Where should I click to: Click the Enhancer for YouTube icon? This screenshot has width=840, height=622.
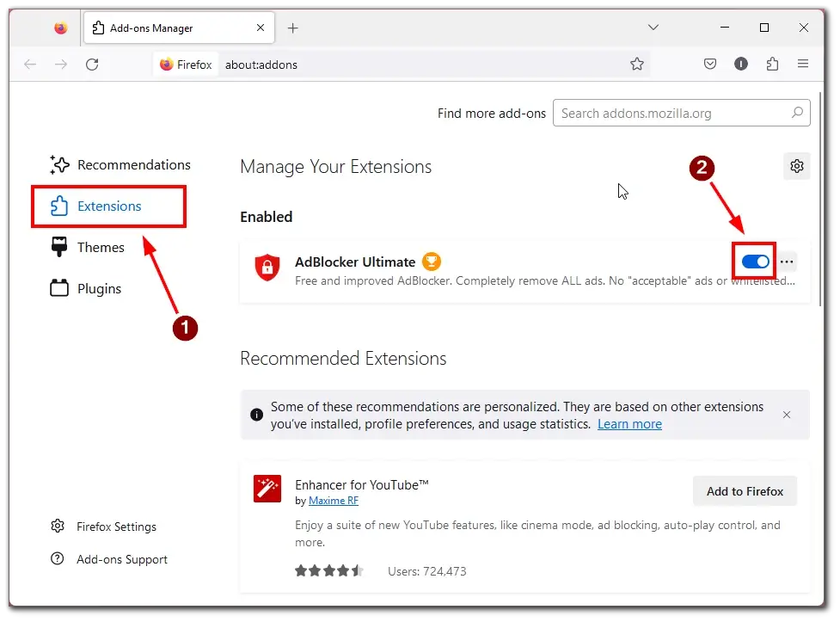267,489
